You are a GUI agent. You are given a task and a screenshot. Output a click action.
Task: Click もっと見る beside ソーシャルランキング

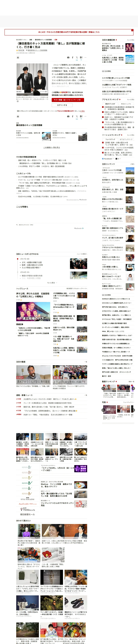point(130,135)
